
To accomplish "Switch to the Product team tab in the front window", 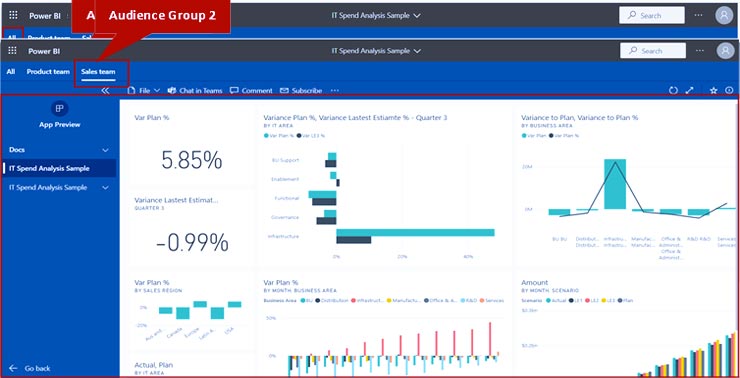I will (x=48, y=72).
